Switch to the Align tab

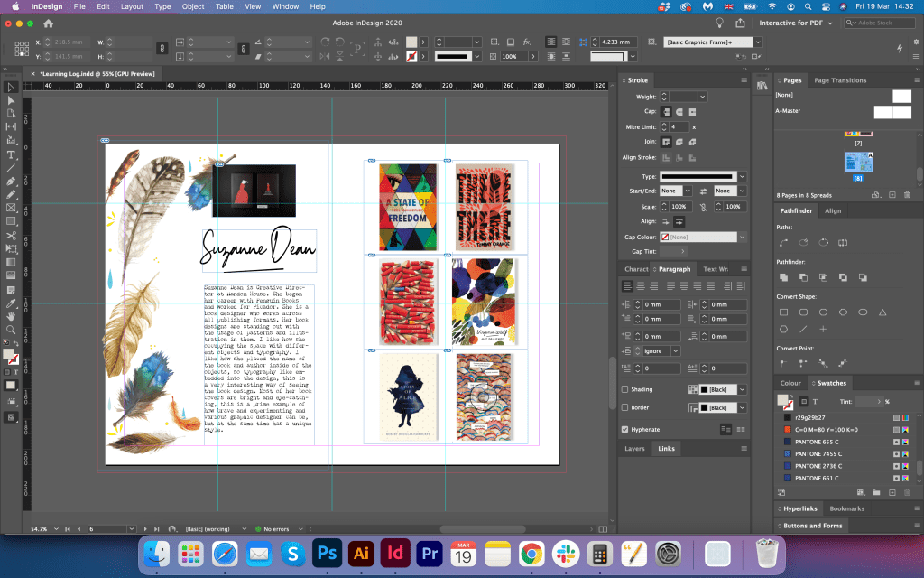[833, 210]
